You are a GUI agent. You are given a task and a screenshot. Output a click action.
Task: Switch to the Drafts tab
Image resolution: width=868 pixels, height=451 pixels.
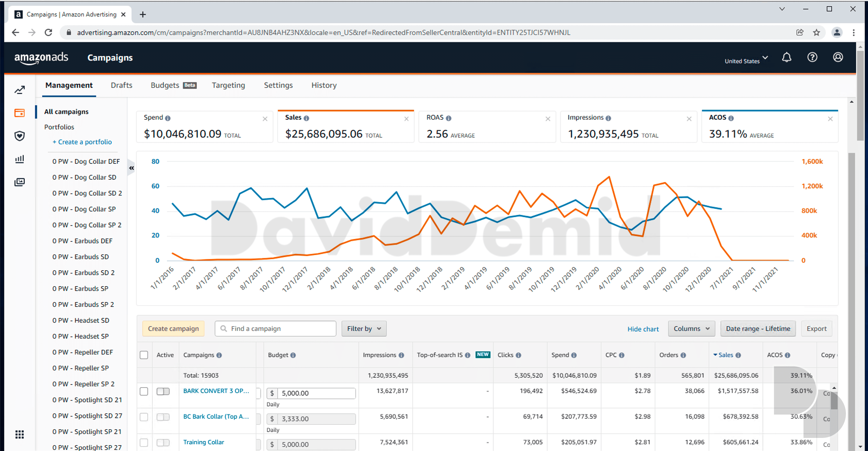(x=121, y=85)
